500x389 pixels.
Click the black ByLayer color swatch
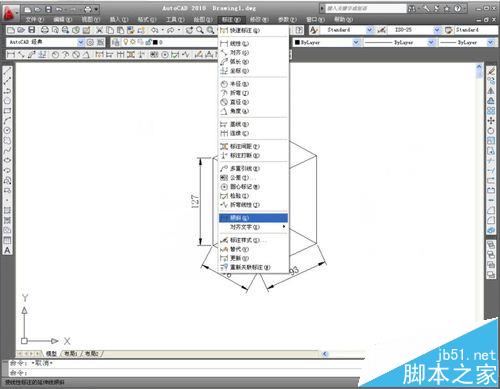[297, 42]
